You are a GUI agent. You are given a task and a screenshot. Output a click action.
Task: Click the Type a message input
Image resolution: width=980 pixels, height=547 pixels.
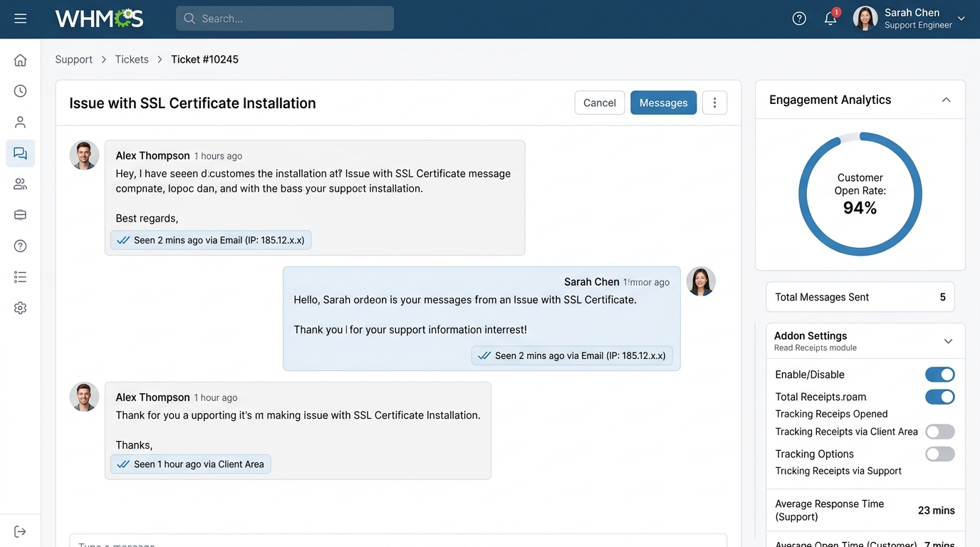[x=398, y=541]
